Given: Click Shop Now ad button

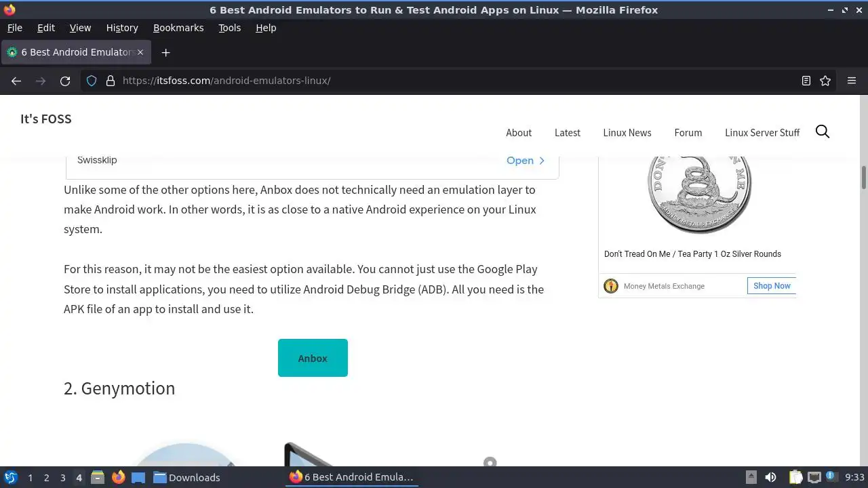Looking at the screenshot, I should click(772, 286).
